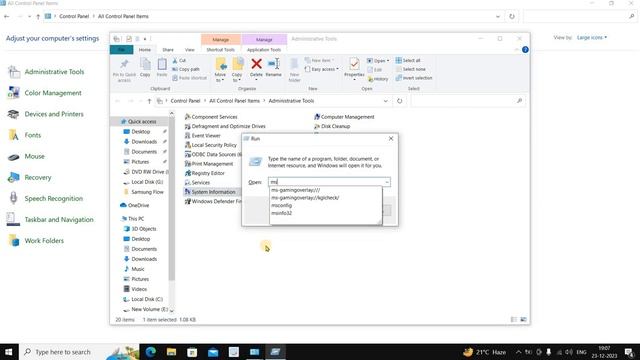The height and width of the screenshot is (360, 640).
Task: Click the Windows Start button
Action: click(x=9, y=352)
